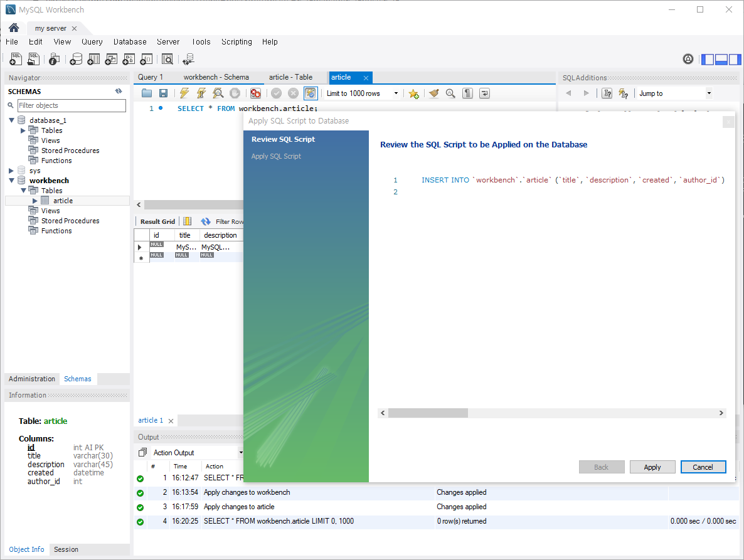The image size is (744, 560).
Task: Open find panel magnifier icon
Action: pos(450,93)
